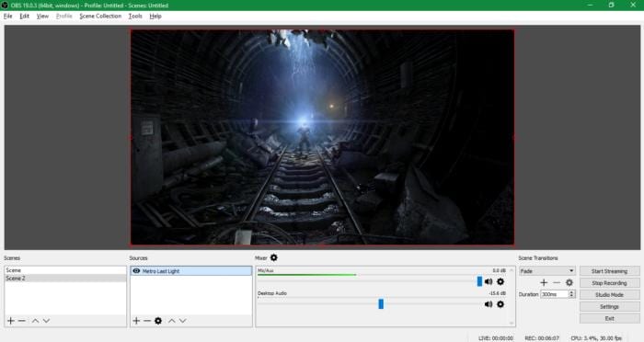The width and height of the screenshot is (644, 342).
Task: Select Scene 2 in the Scenes list
Action: pos(65,279)
